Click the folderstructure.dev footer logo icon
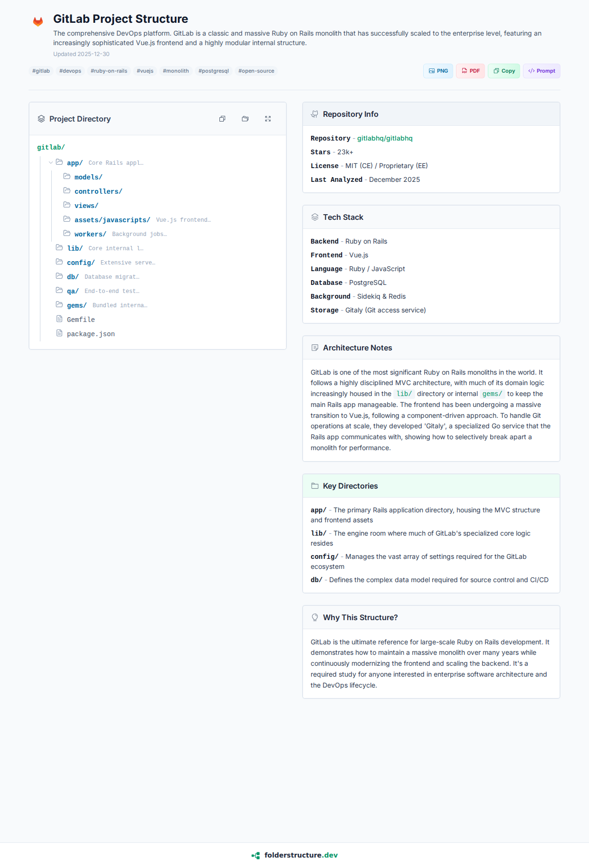The width and height of the screenshot is (589, 868). tap(256, 855)
